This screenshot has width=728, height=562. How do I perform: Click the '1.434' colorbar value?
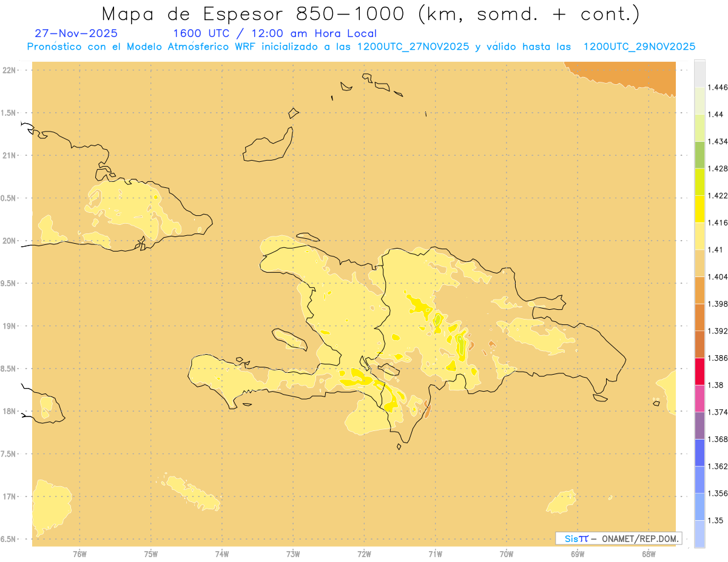pyautogui.click(x=718, y=142)
